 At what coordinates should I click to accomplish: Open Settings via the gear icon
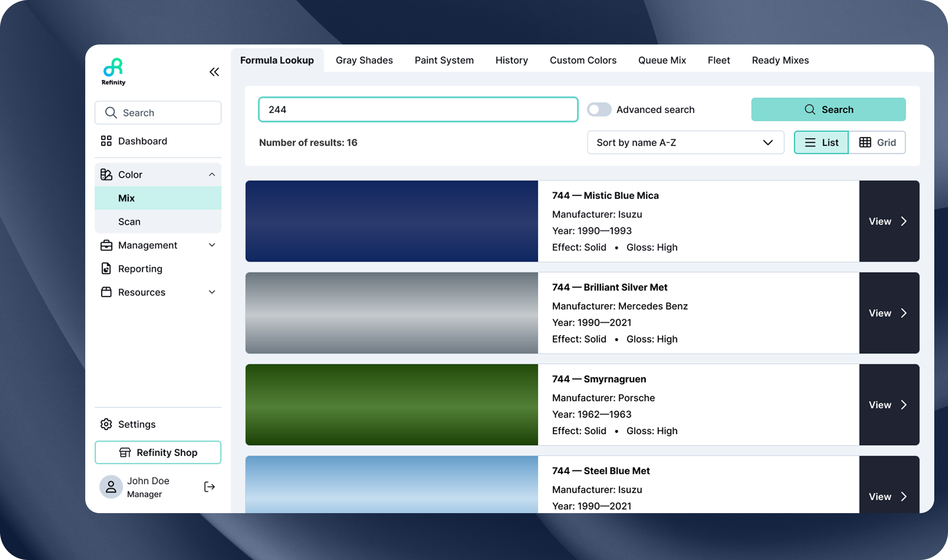pyautogui.click(x=106, y=424)
